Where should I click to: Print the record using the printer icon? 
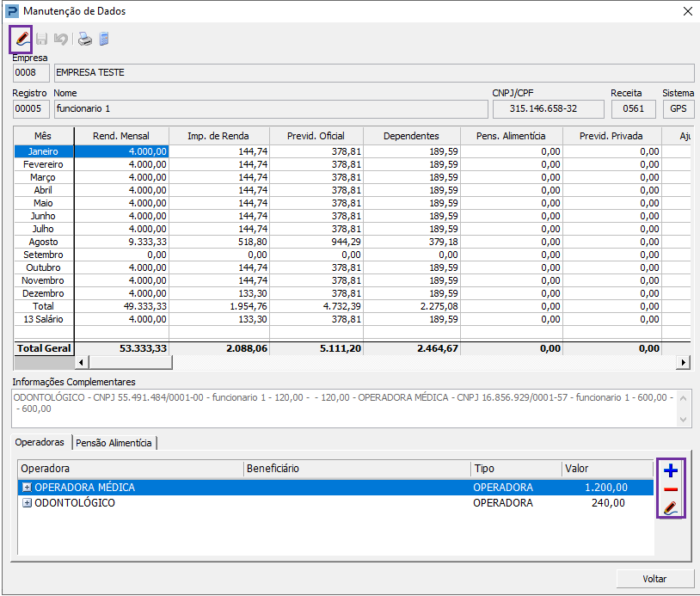(85, 39)
